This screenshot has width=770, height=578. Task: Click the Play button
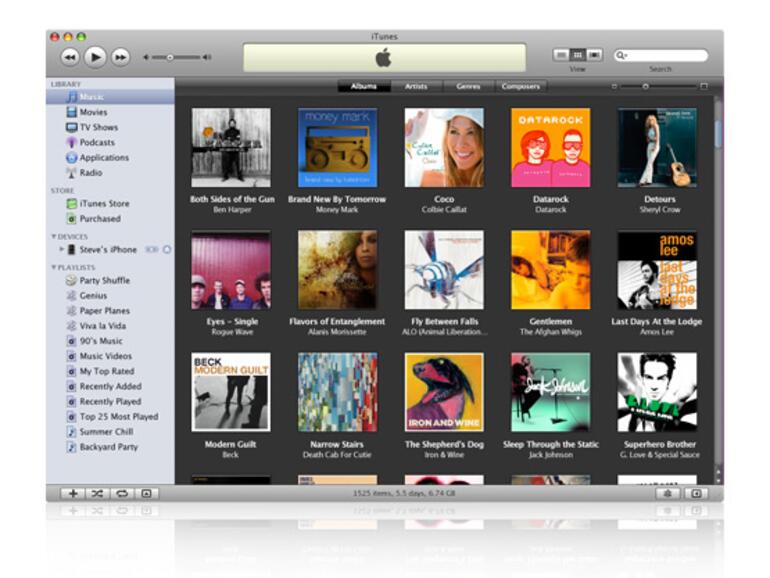point(95,57)
